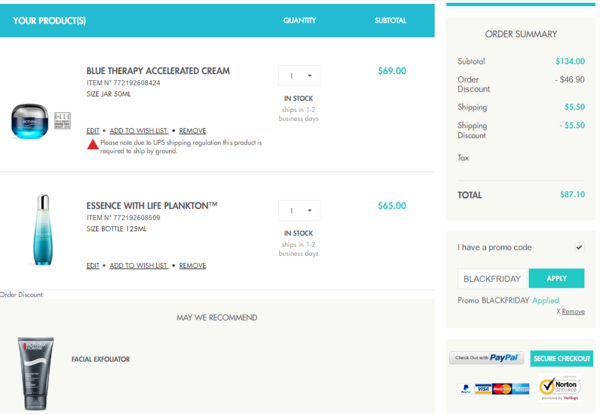The height and width of the screenshot is (414, 600).
Task: Click the Secure Checkout button
Action: (x=561, y=359)
